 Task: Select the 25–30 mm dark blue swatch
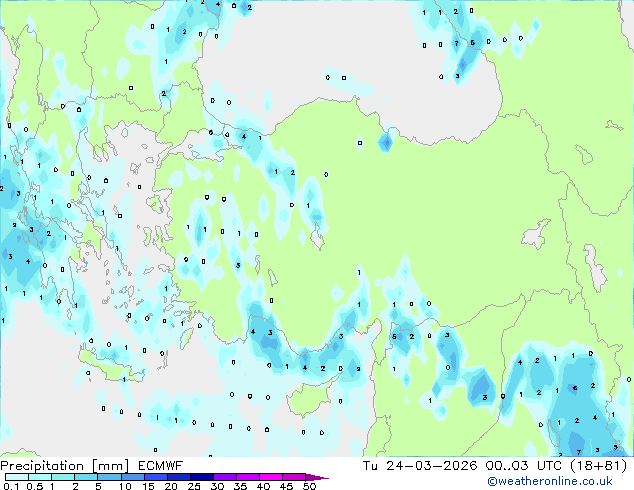click(x=201, y=477)
